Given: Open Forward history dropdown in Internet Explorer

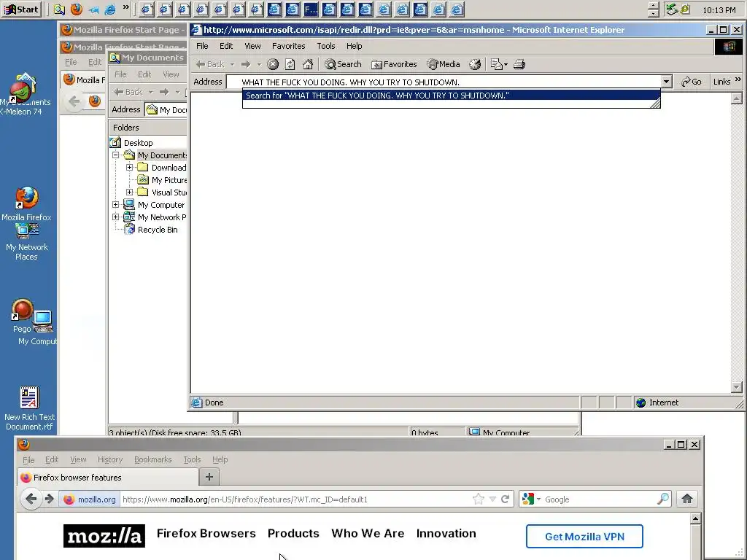Looking at the screenshot, I should 259,64.
